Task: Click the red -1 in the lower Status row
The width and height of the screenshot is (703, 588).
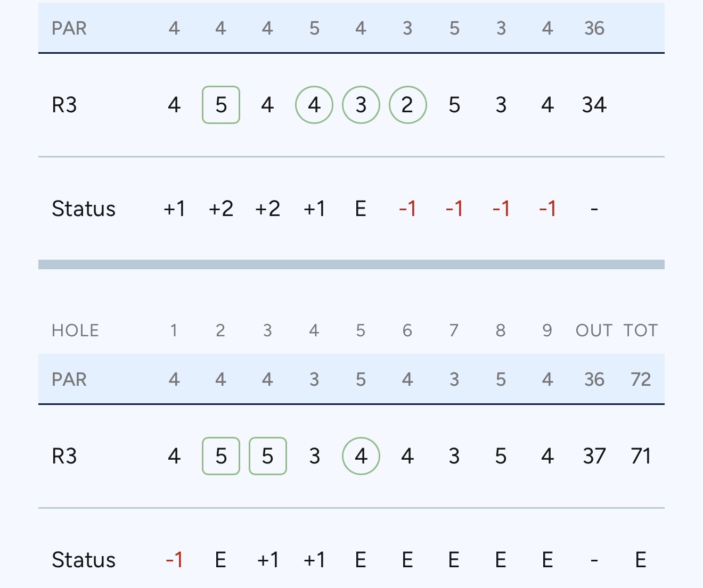Action: click(174, 560)
